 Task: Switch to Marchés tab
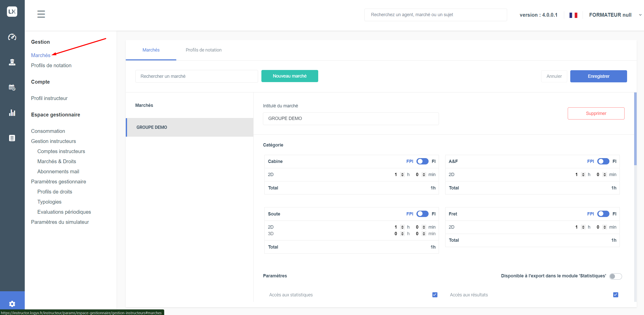tap(151, 50)
